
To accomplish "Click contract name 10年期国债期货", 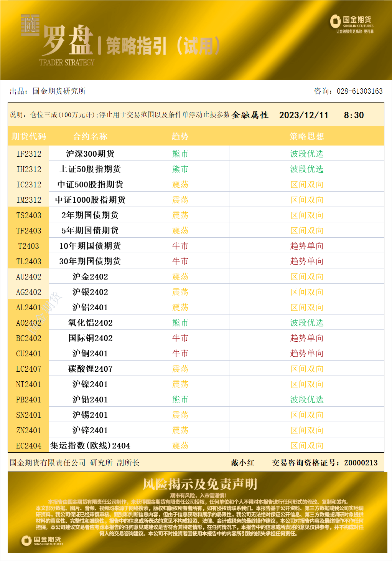I will [90, 246].
